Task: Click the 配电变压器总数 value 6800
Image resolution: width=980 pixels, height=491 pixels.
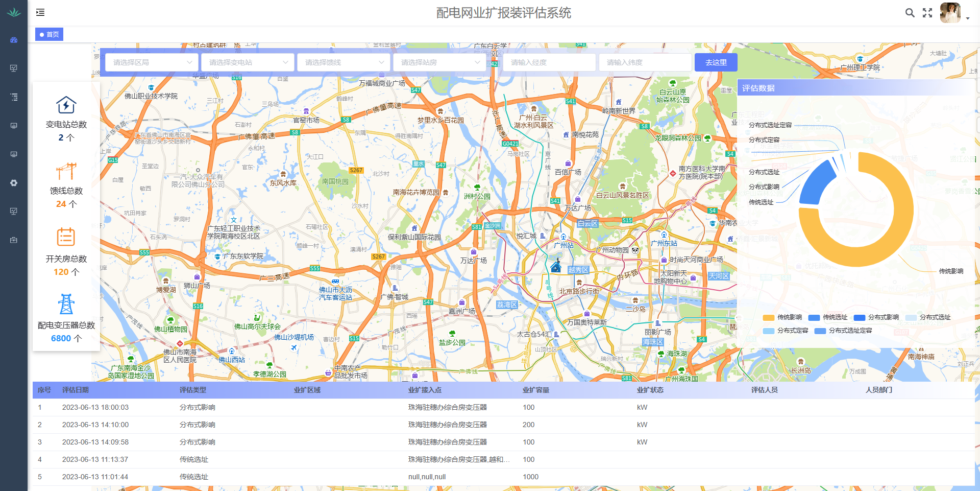Action: click(61, 338)
